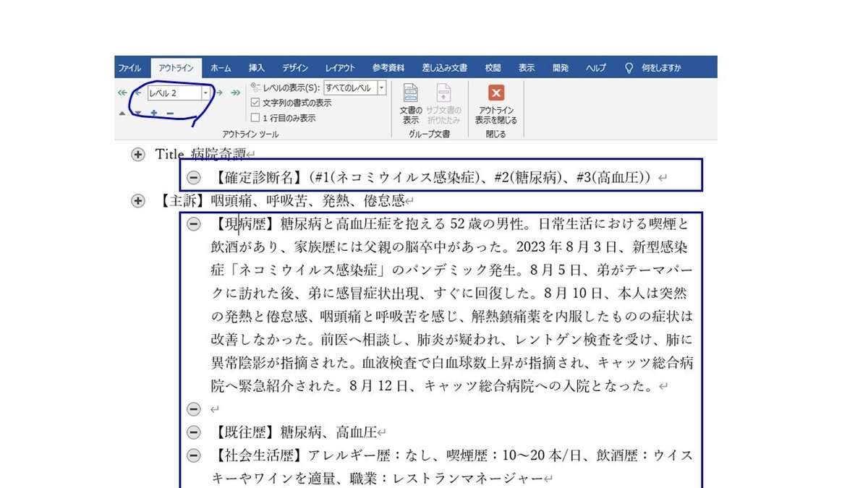Open the レベル 2 outline level dropdown
868x488 pixels.
(205, 93)
